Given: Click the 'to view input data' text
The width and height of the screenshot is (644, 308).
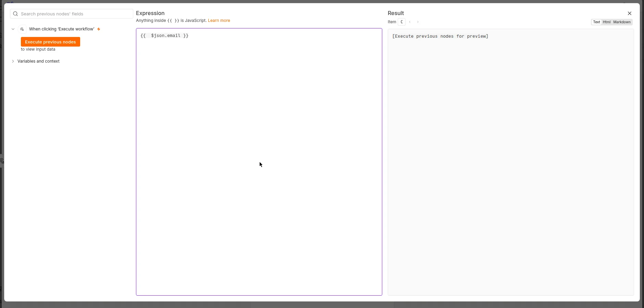Looking at the screenshot, I should click(x=38, y=49).
